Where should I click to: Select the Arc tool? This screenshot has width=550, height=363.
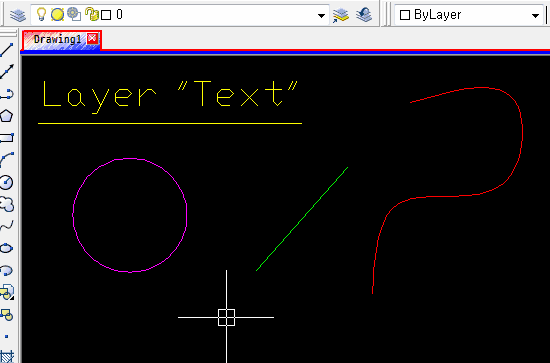coord(7,160)
